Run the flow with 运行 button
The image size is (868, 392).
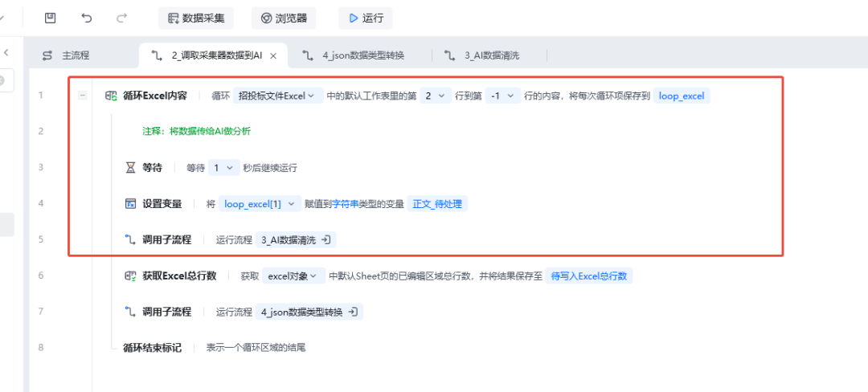pos(366,18)
